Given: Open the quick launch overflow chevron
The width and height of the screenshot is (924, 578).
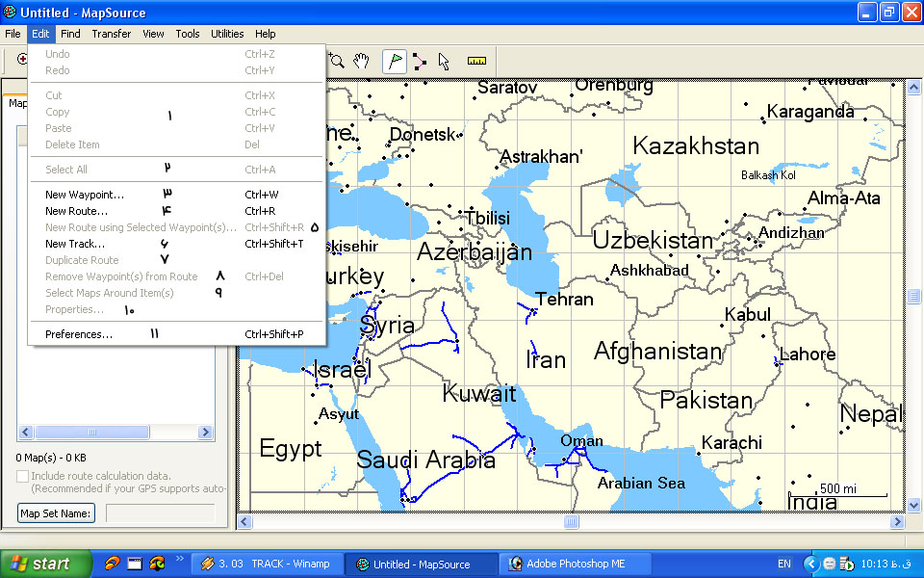Looking at the screenshot, I should (180, 558).
